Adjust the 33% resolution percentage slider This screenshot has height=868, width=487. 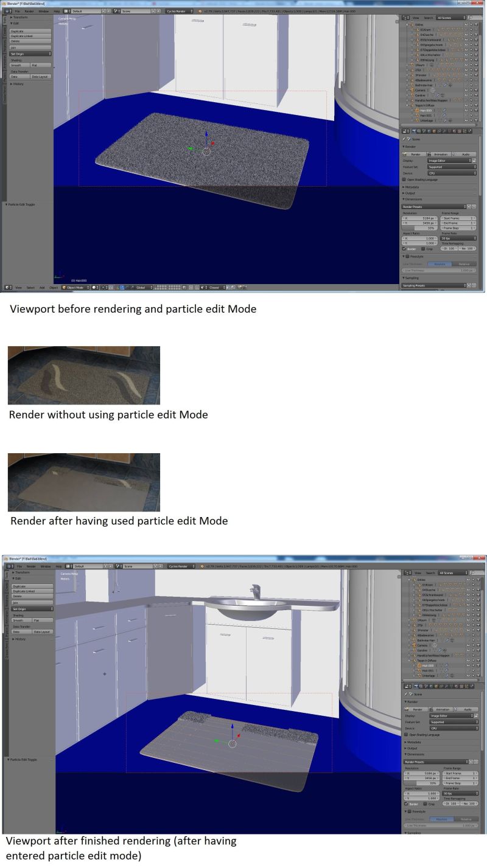click(x=419, y=227)
